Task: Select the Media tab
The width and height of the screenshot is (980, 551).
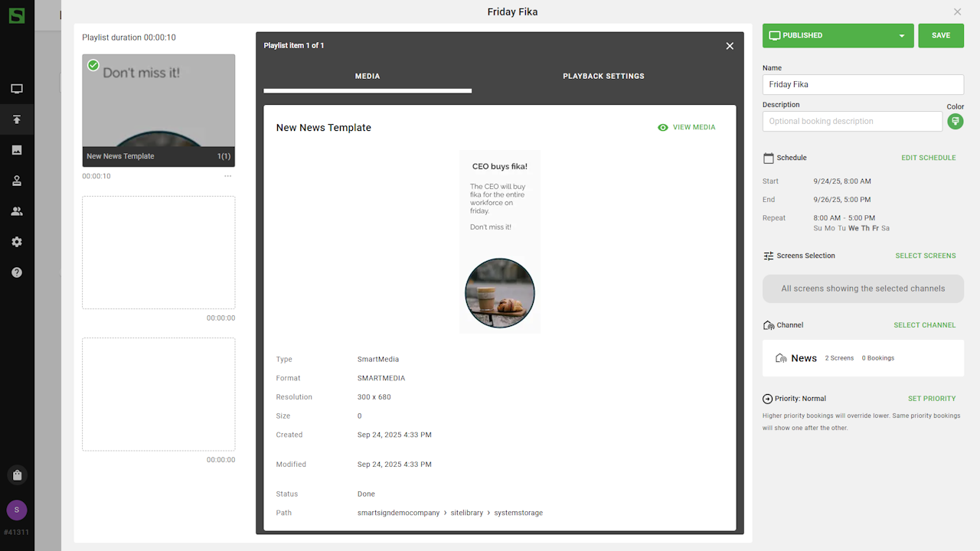Action: click(367, 77)
